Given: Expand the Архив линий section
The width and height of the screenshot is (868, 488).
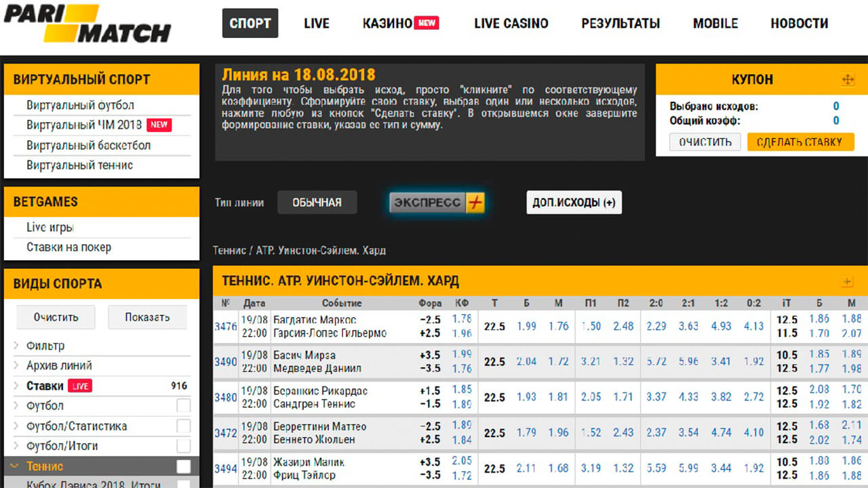Looking at the screenshot, I should 16,366.
